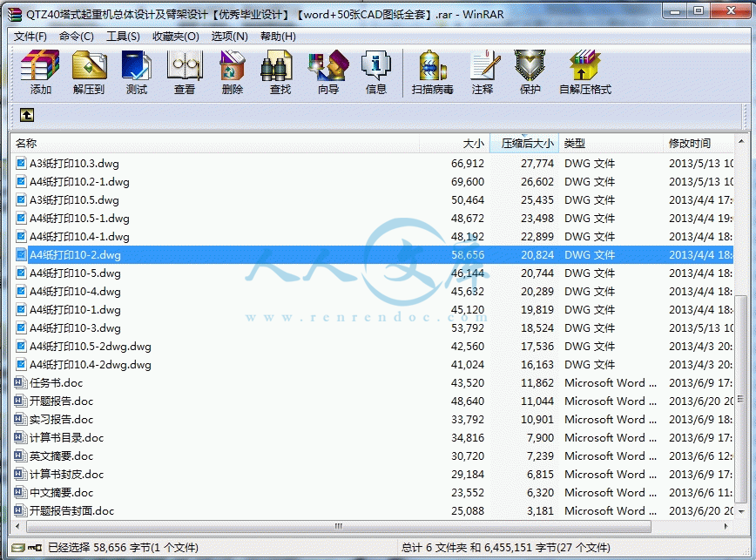Viewport: 756px width, 560px height.
Task: Click the WinRAR title bar icon
Action: click(x=15, y=15)
